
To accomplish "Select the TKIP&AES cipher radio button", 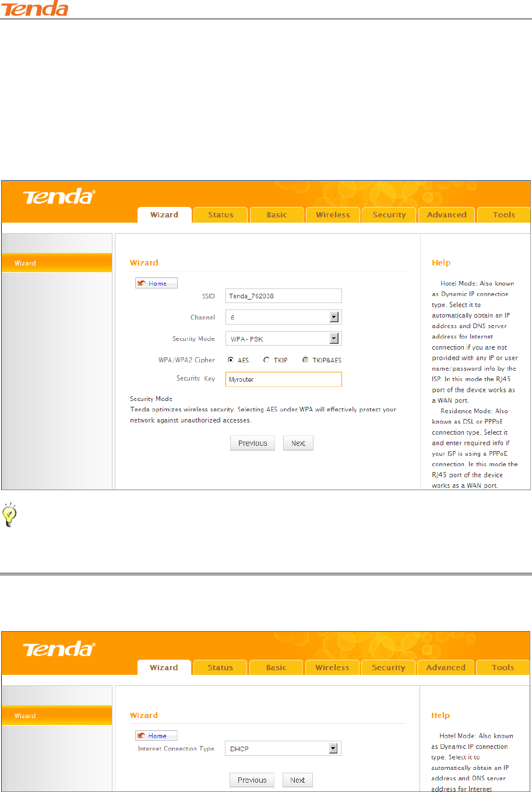I will coord(305,360).
